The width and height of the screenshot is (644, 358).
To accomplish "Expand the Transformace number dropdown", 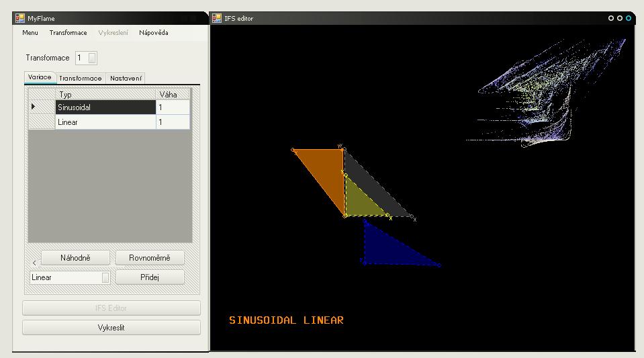I will pos(92,58).
